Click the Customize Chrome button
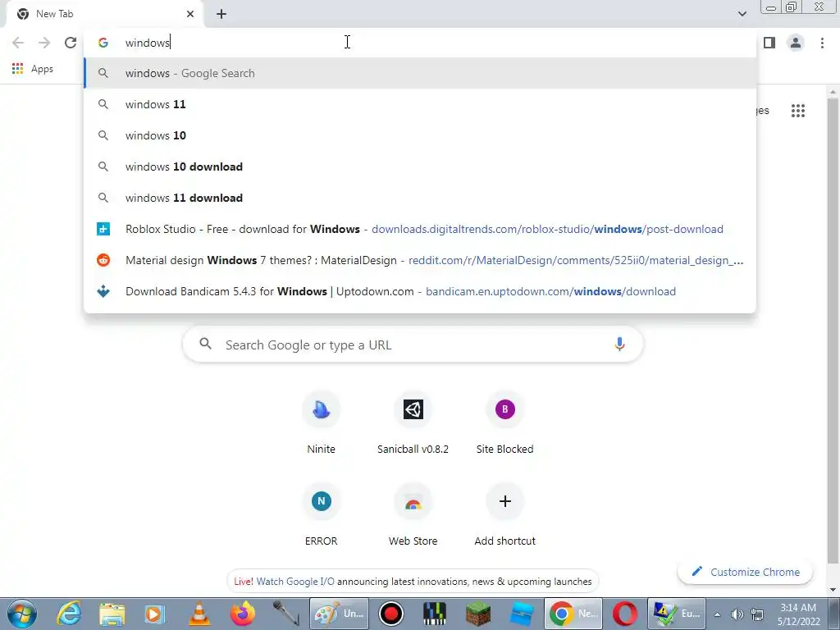The image size is (840, 630). [745, 572]
